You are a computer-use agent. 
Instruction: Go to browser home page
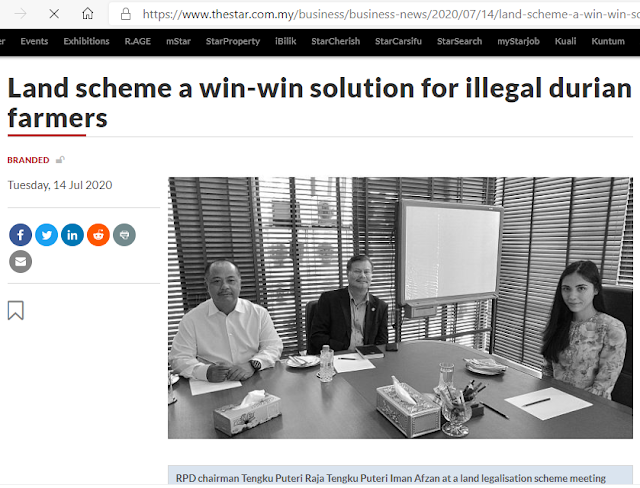87,14
